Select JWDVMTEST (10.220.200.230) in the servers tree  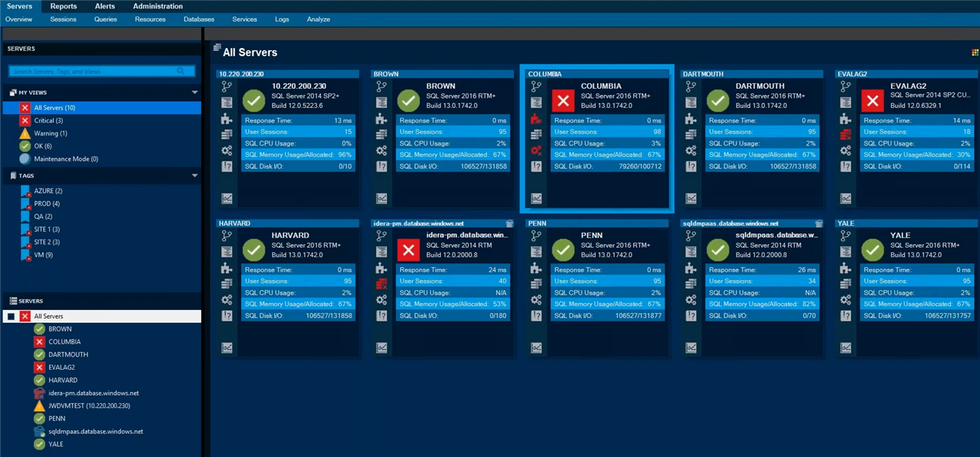pyautogui.click(x=89, y=406)
